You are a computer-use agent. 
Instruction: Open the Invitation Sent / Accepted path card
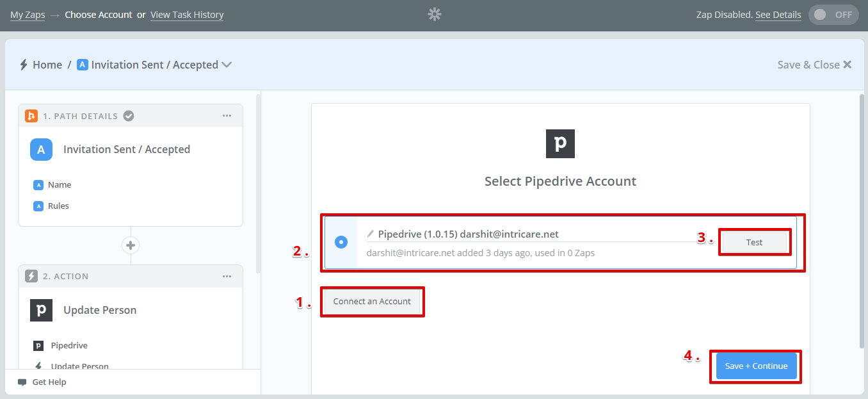[x=127, y=149]
